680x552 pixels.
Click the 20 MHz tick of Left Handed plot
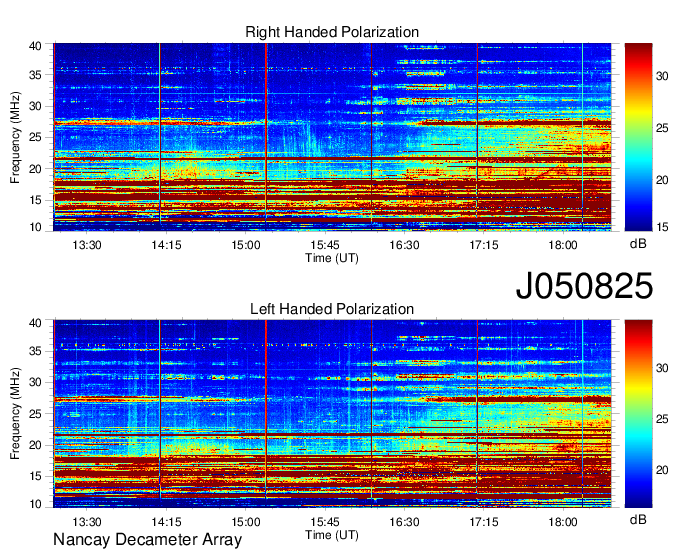point(35,445)
